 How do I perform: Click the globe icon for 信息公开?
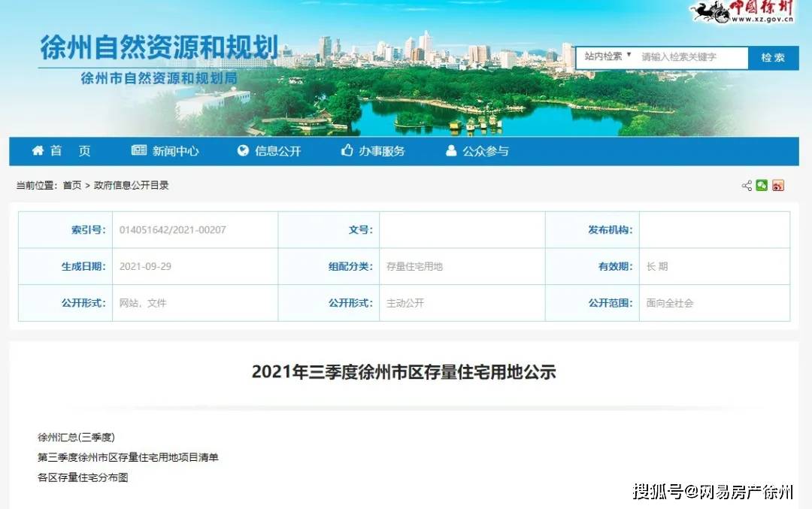click(243, 151)
